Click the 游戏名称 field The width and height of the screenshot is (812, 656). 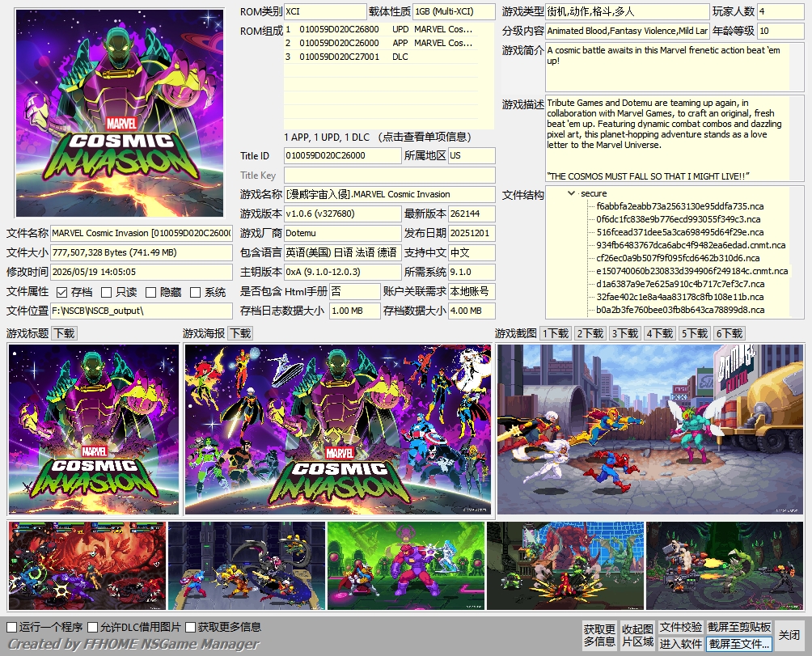[x=390, y=194]
